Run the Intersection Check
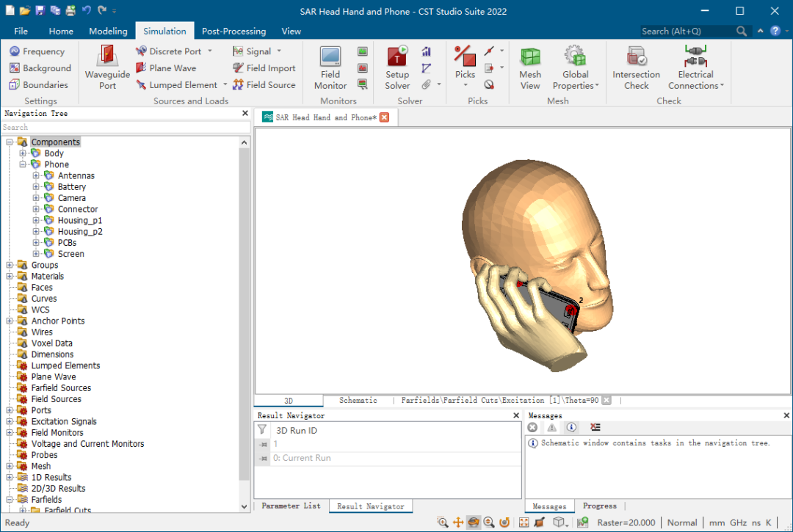793x532 pixels. tap(636, 57)
